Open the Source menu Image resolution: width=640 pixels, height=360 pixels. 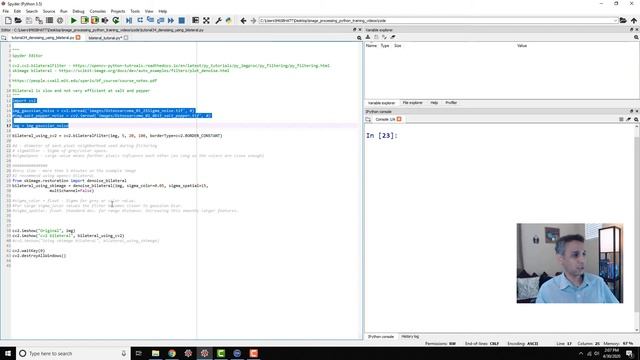(49, 11)
